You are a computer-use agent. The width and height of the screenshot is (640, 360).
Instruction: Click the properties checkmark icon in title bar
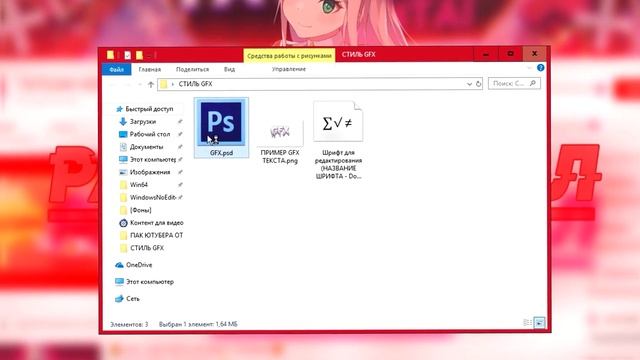127,55
